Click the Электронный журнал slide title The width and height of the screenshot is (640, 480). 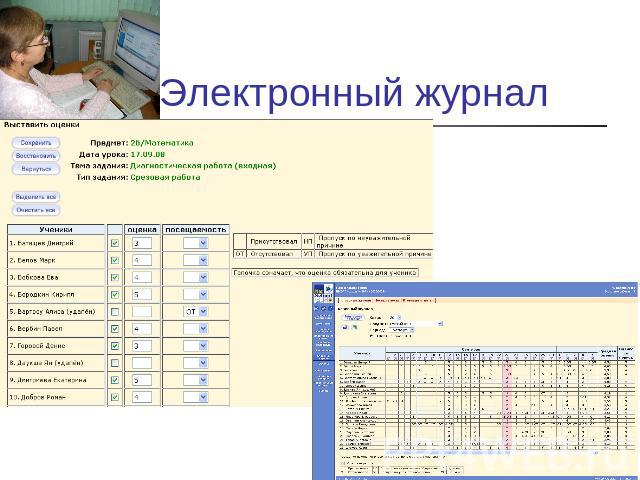tap(353, 93)
